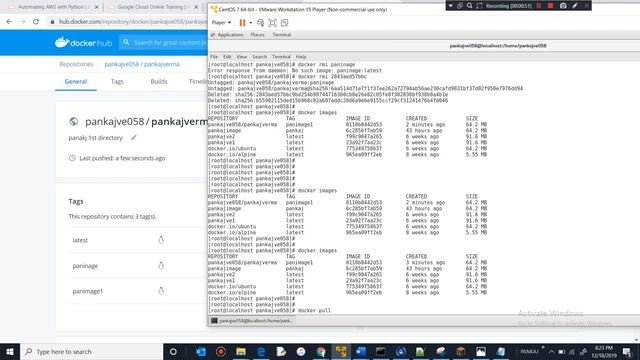This screenshot has width=640, height=360.
Task: Open Microsoft Word from the taskbar
Action: click(361, 351)
